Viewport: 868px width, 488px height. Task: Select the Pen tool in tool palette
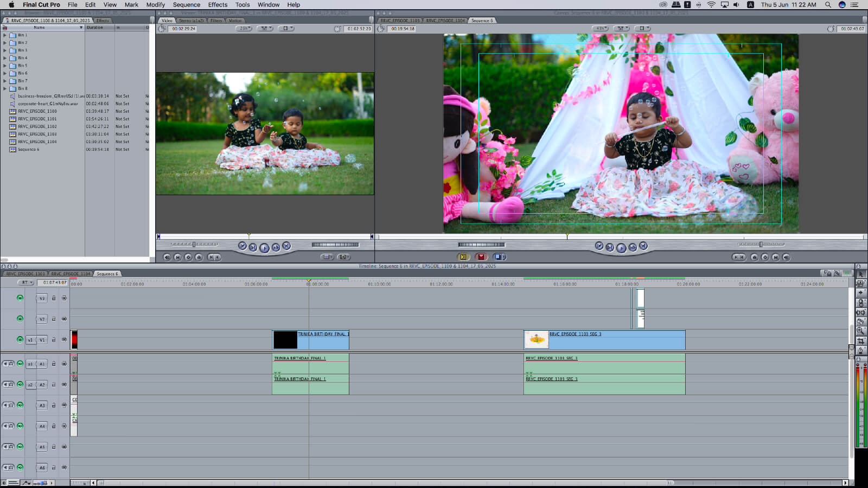(x=861, y=350)
